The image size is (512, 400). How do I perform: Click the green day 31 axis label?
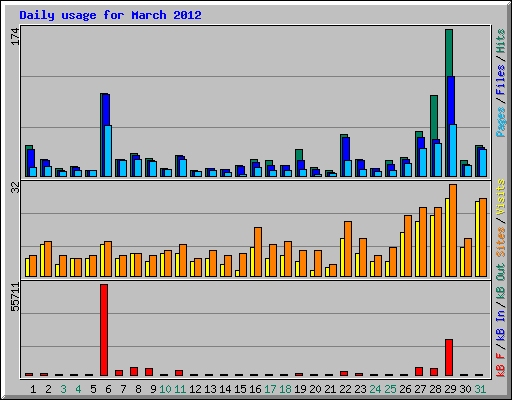480,389
